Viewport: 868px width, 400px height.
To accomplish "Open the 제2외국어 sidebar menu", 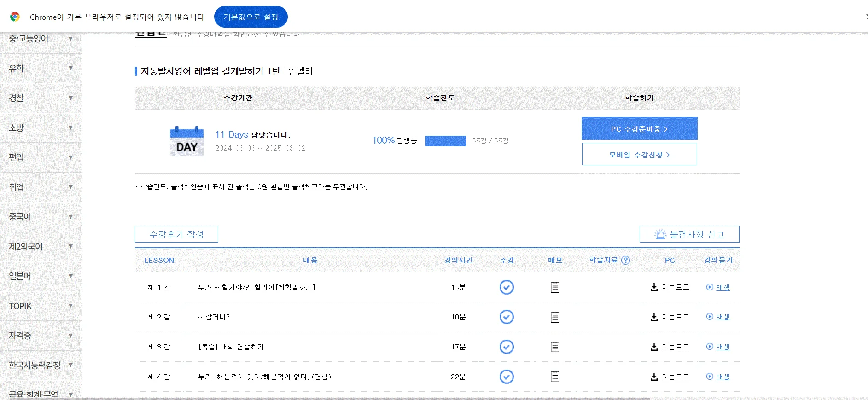I will click(41, 247).
